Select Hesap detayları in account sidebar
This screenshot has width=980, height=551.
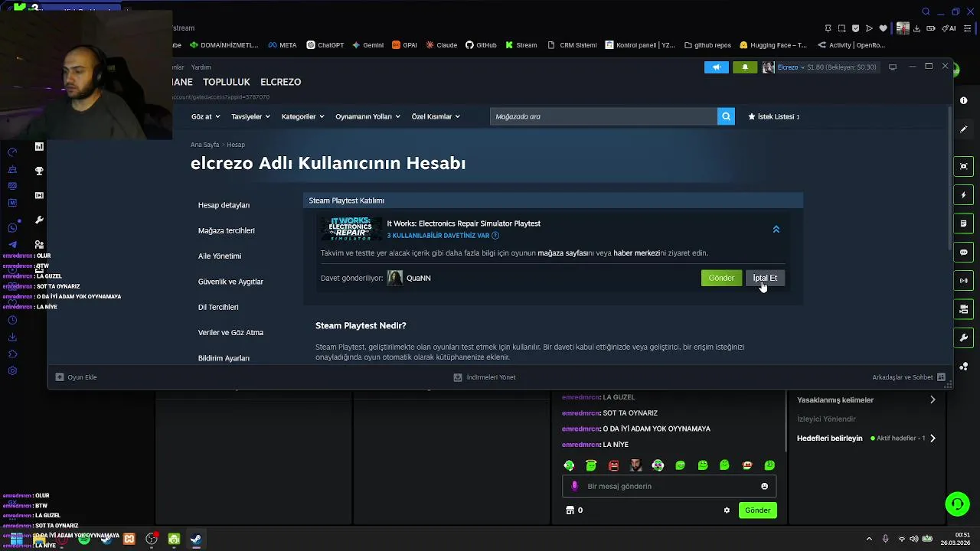[224, 205]
